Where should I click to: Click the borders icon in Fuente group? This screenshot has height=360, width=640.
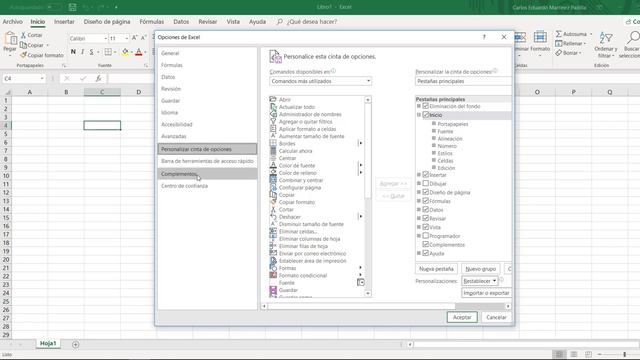(x=108, y=52)
